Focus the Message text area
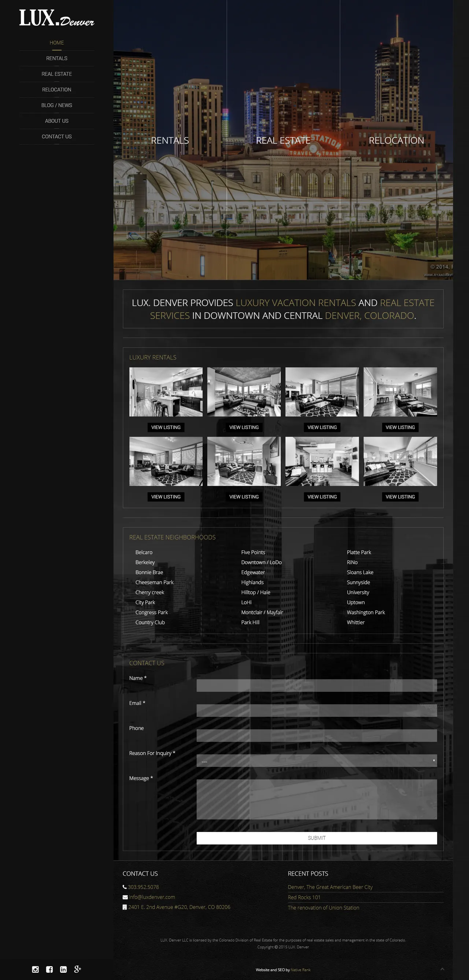Screen dimensions: 469x980 (316, 799)
